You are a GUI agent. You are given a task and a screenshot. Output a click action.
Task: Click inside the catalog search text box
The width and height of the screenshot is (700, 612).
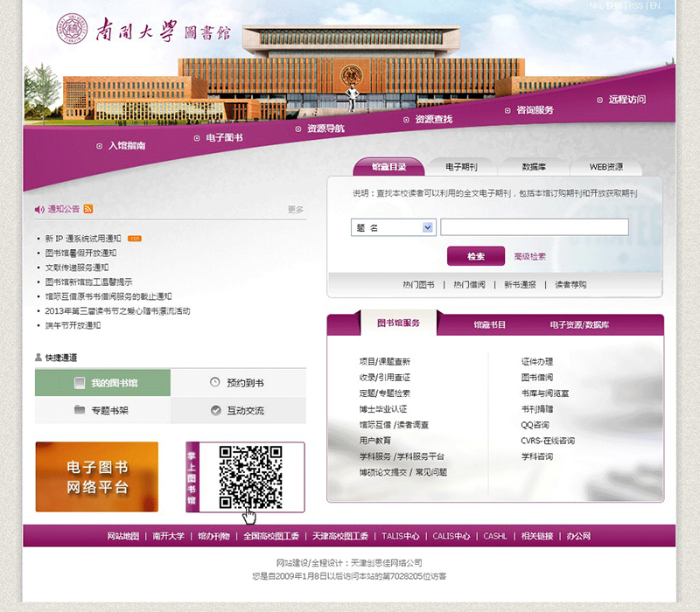[x=534, y=227]
